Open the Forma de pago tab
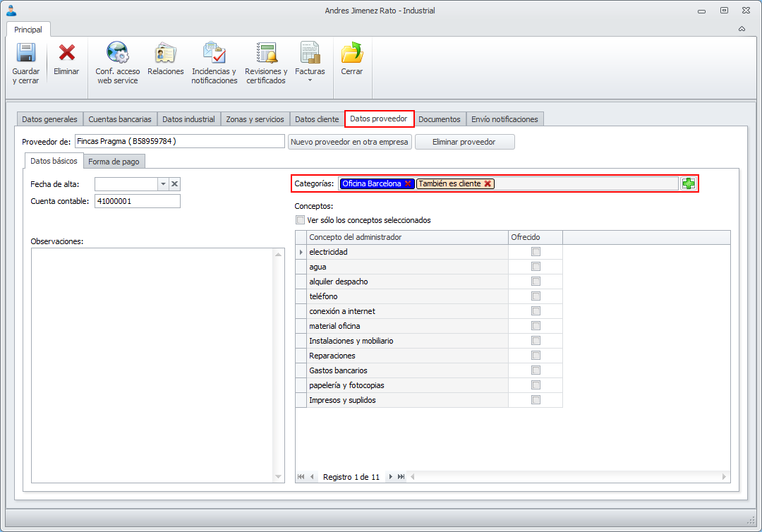 (114, 162)
